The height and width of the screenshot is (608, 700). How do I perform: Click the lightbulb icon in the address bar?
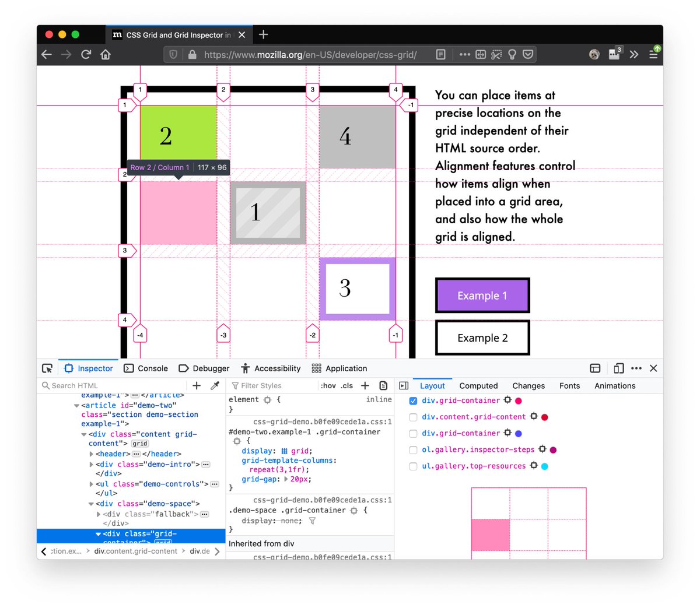512,54
